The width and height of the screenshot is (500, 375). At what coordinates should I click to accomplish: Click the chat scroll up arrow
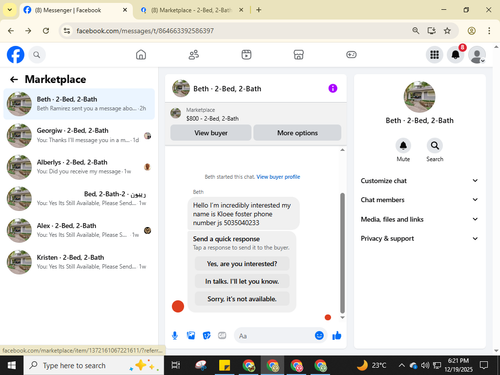coord(342,150)
